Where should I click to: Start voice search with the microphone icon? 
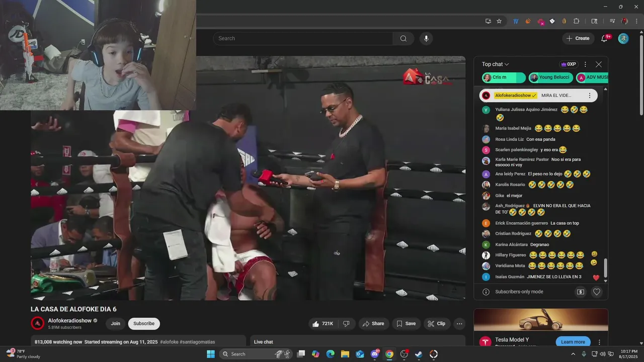426,39
